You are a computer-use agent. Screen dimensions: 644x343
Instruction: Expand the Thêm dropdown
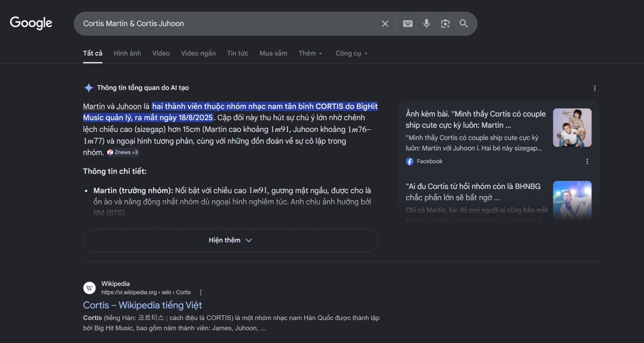(x=311, y=53)
